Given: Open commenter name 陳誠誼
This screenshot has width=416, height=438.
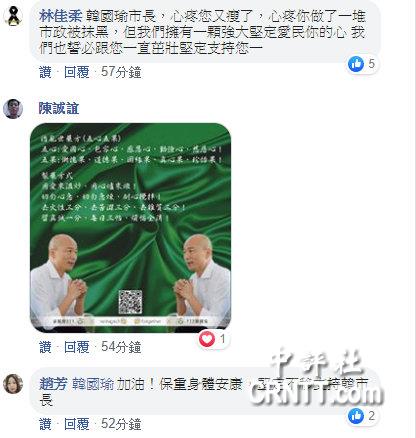Looking at the screenshot, I should pyautogui.click(x=59, y=109).
